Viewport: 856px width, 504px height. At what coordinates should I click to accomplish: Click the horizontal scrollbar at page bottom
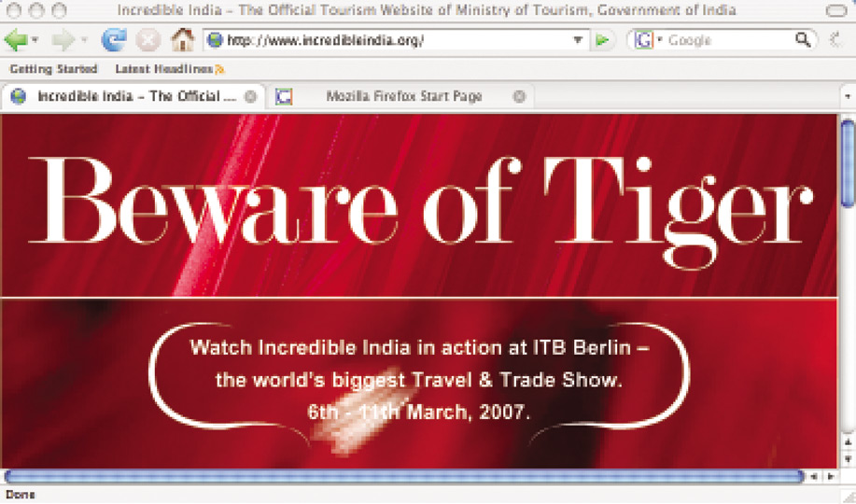[x=403, y=476]
